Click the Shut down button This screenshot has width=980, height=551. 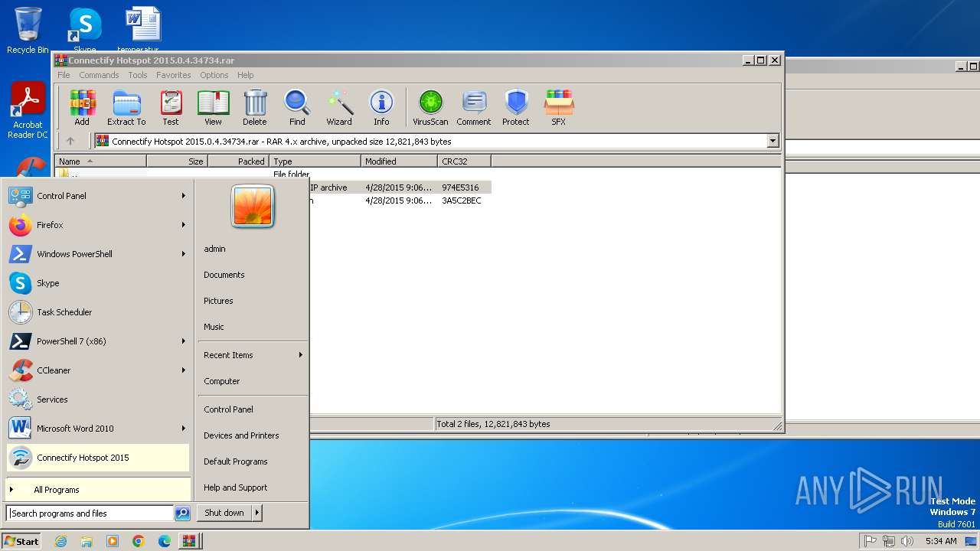pyautogui.click(x=224, y=513)
